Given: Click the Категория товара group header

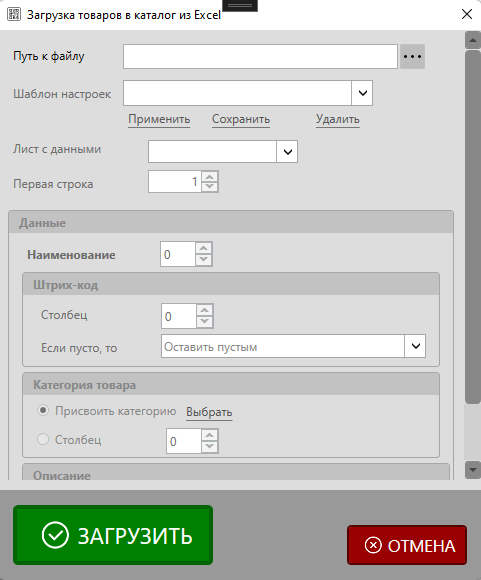Looking at the screenshot, I should click(x=231, y=384).
